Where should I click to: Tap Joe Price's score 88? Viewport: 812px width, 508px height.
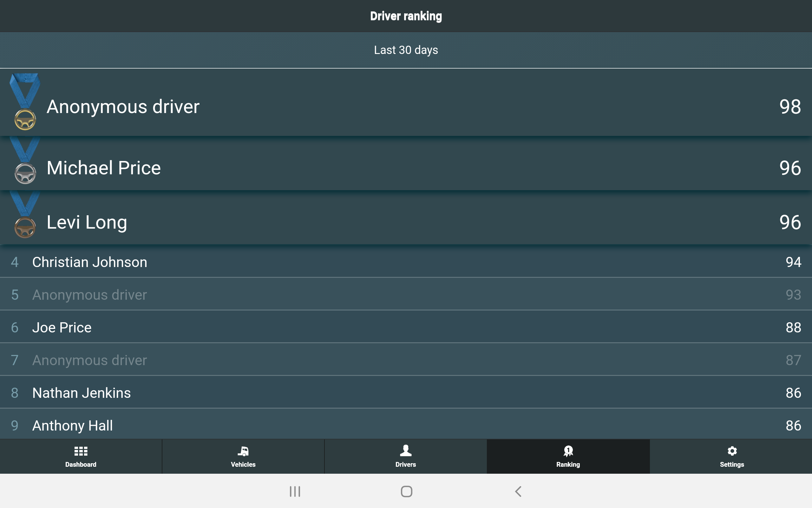pos(793,328)
